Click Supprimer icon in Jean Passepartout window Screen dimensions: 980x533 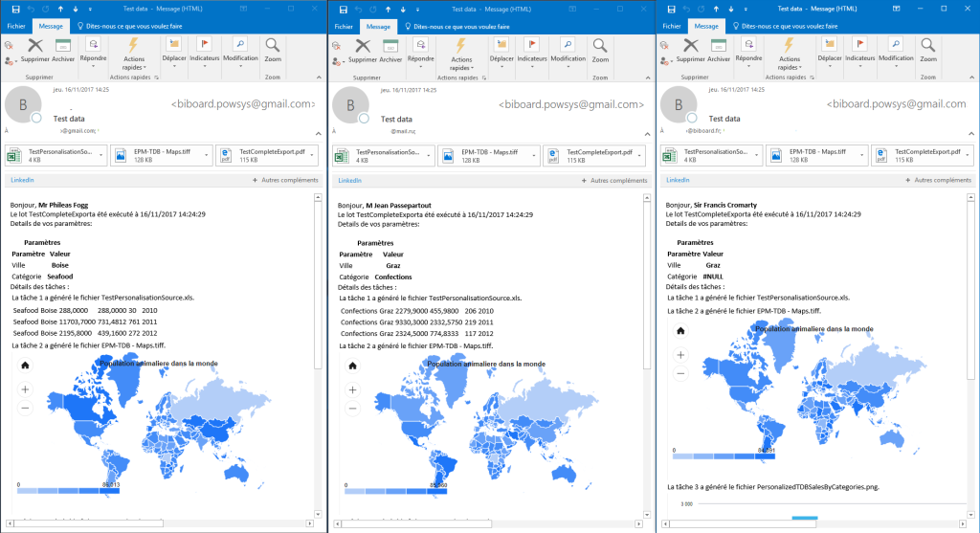point(363,46)
